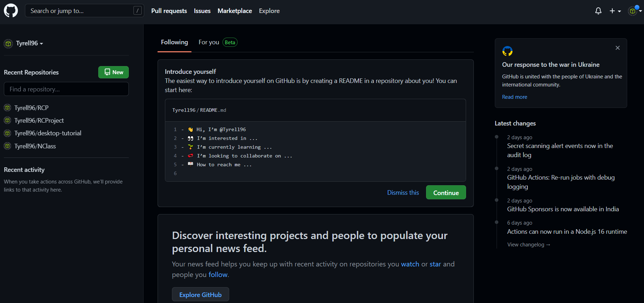Image resolution: width=644 pixels, height=303 pixels.
Task: Open Secret scanning alert events changelog entry
Action: click(560, 150)
